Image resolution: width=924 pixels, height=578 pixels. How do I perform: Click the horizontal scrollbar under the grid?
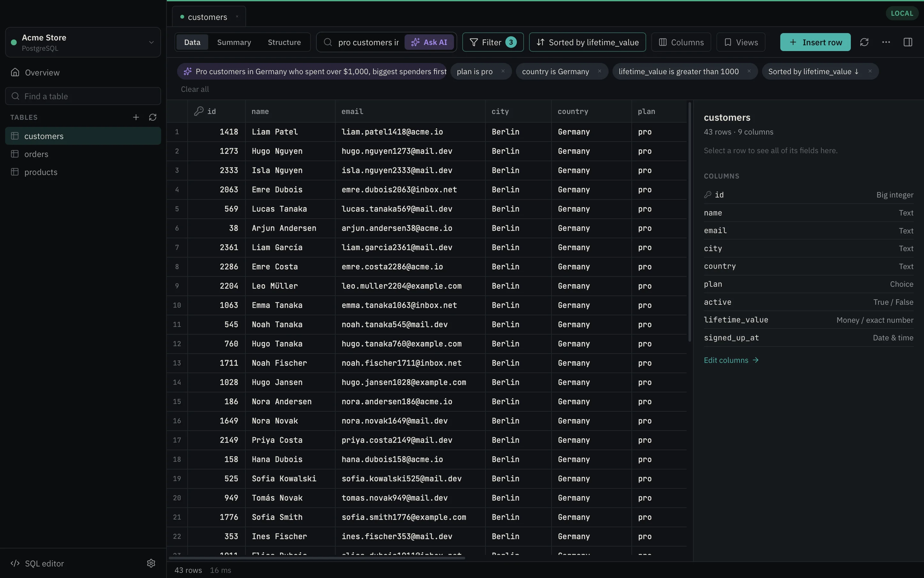[317, 558]
